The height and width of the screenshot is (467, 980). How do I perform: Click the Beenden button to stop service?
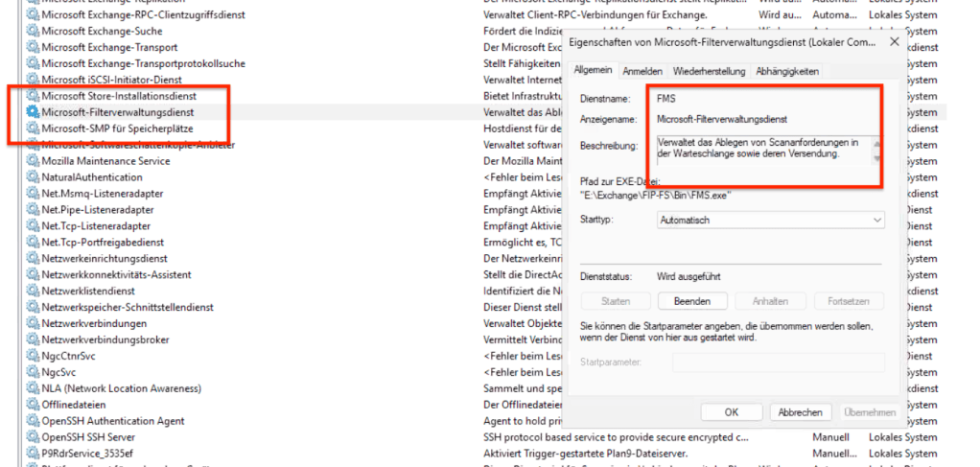point(691,301)
